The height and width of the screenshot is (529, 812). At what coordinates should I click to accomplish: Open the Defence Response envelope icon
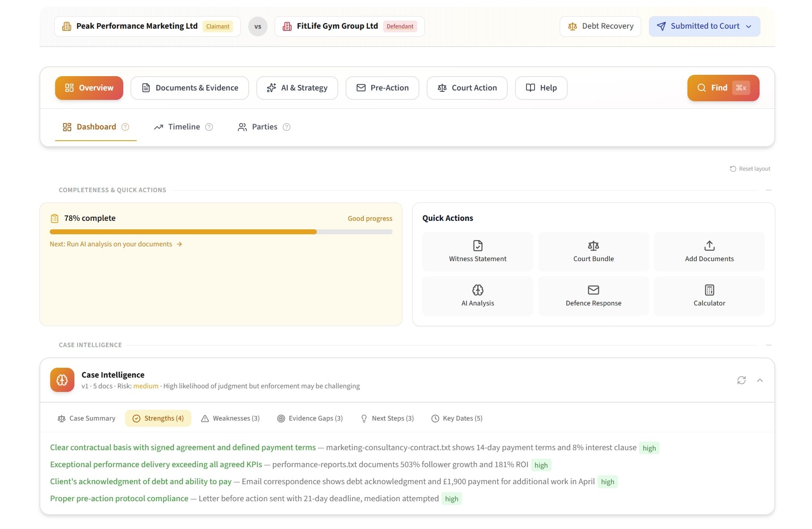pos(593,290)
